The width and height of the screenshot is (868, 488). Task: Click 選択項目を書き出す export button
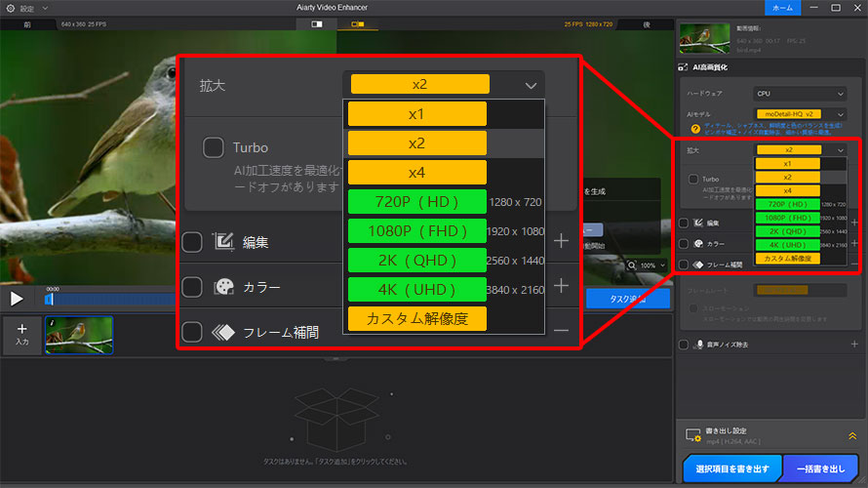731,468
